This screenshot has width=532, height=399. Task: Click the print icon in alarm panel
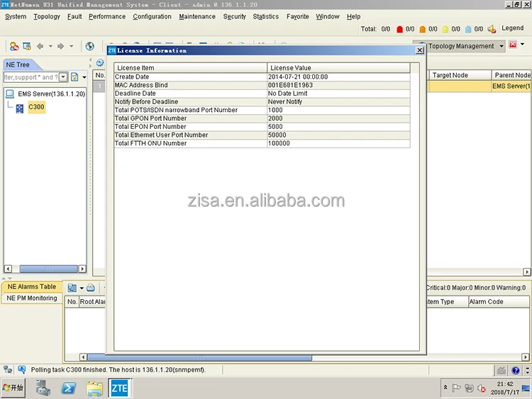click(90, 288)
